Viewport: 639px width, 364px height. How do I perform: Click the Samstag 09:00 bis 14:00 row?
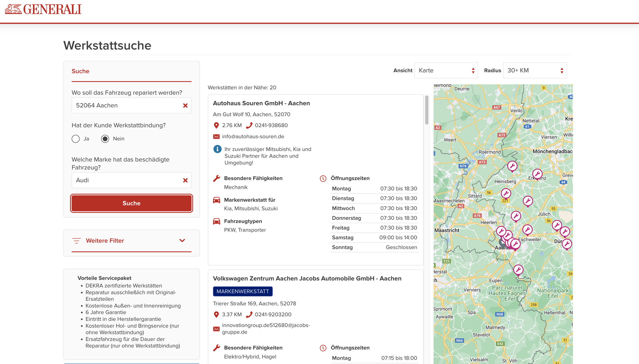374,238
